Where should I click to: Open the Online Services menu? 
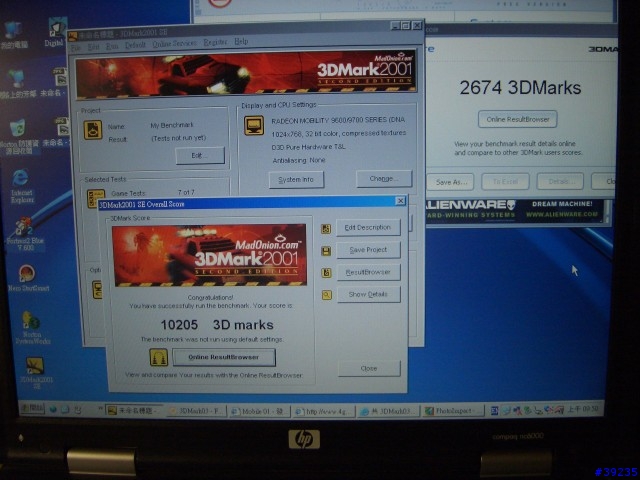174,43
